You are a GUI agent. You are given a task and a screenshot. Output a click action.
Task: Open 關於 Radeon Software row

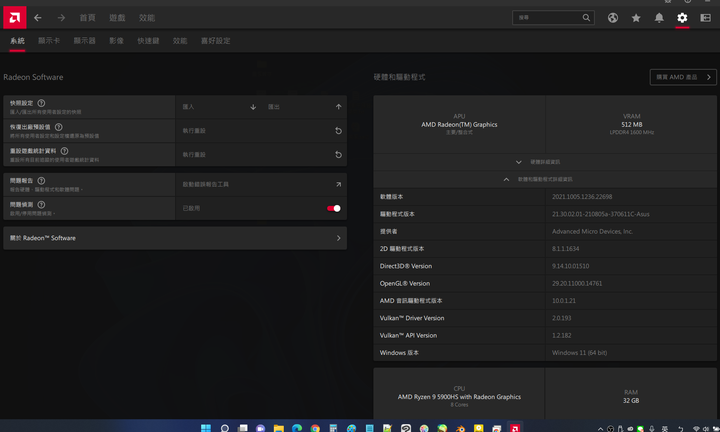pyautogui.click(x=175, y=238)
